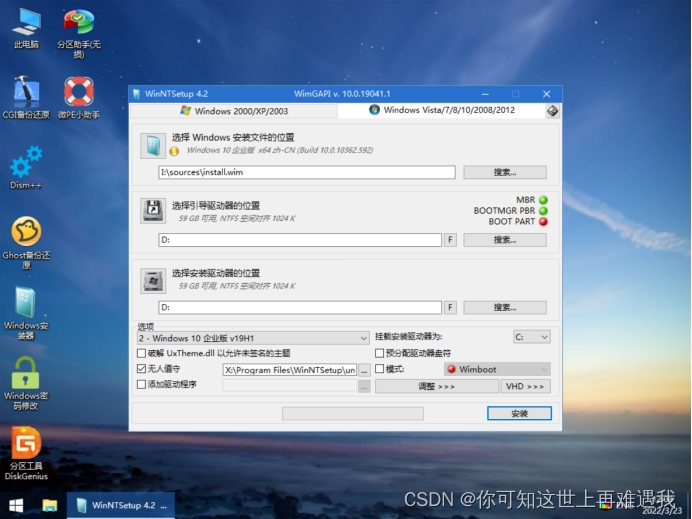
Task: Click the disk icon right of the tabs
Action: (553, 111)
